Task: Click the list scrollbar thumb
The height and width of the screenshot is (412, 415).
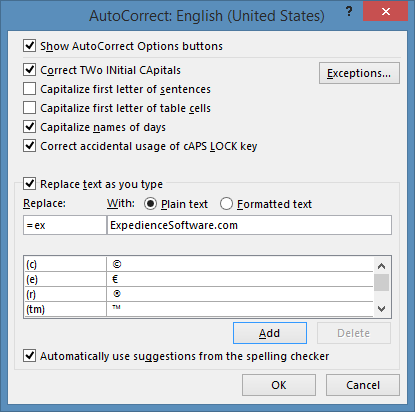Action: coord(382,283)
